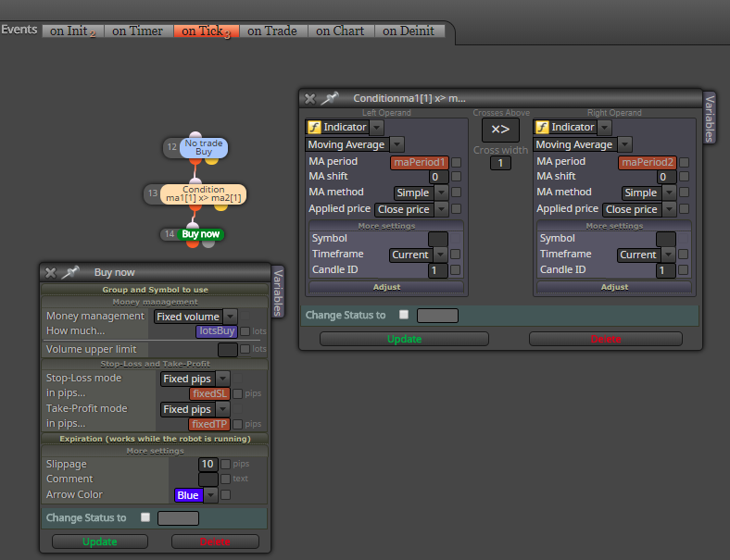Click the Comment text field
The image size is (730, 560).
[x=208, y=479]
